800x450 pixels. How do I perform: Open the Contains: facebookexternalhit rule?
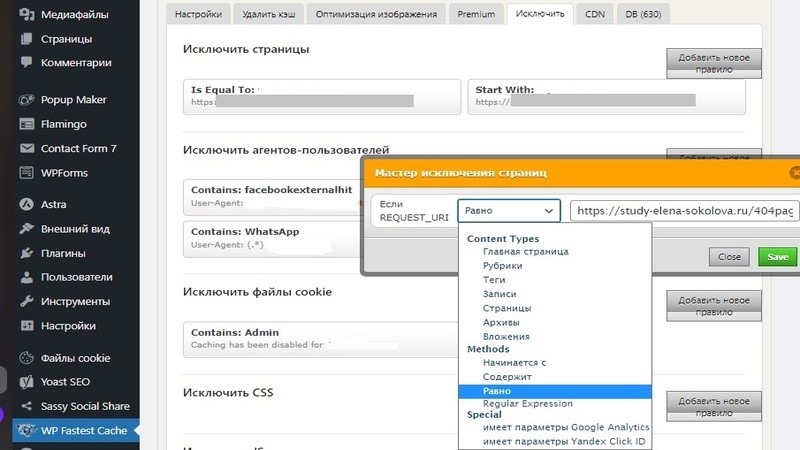pos(272,196)
